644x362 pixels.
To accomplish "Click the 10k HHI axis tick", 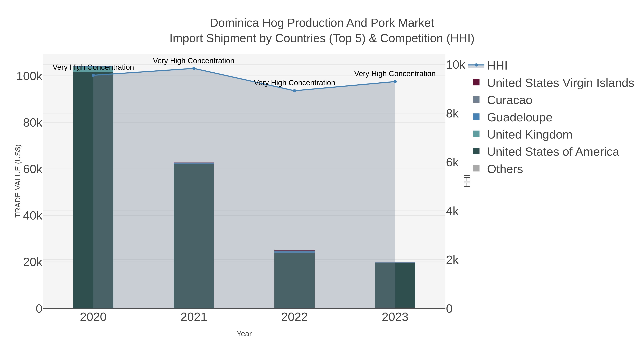I will tap(455, 65).
